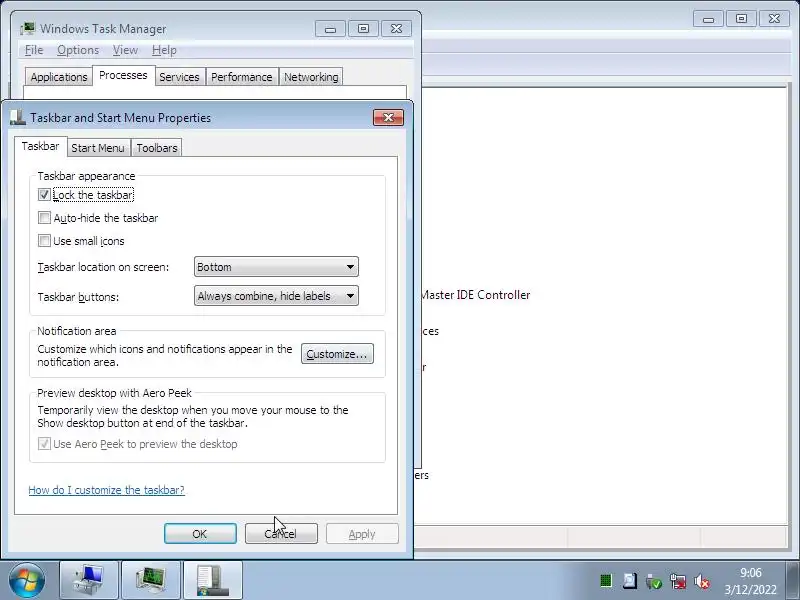Close the Windows Task Manager window
800x600 pixels.
pos(396,29)
